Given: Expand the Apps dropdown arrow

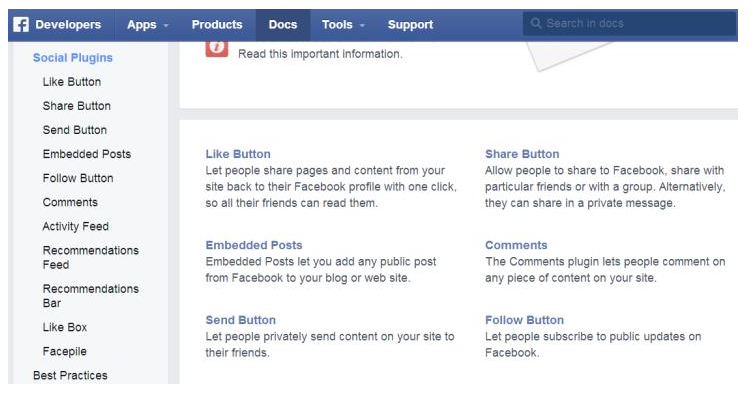Looking at the screenshot, I should click(166, 26).
